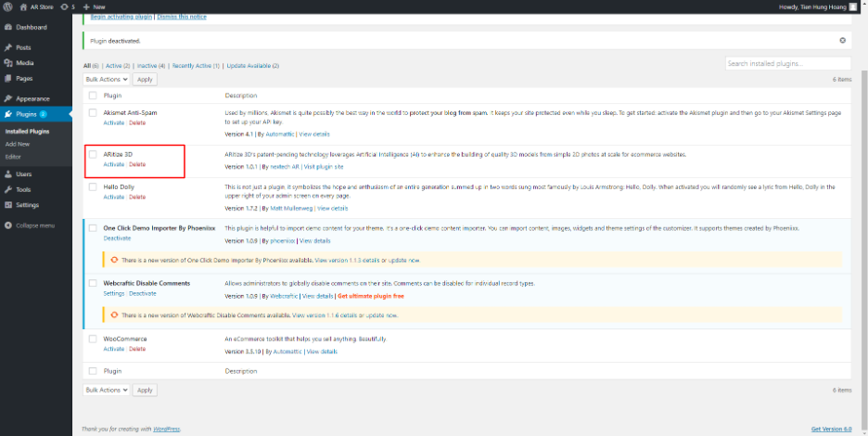The height and width of the screenshot is (436, 868).
Task: Dismiss the 'Plugin deactivated' notice
Action: point(843,41)
